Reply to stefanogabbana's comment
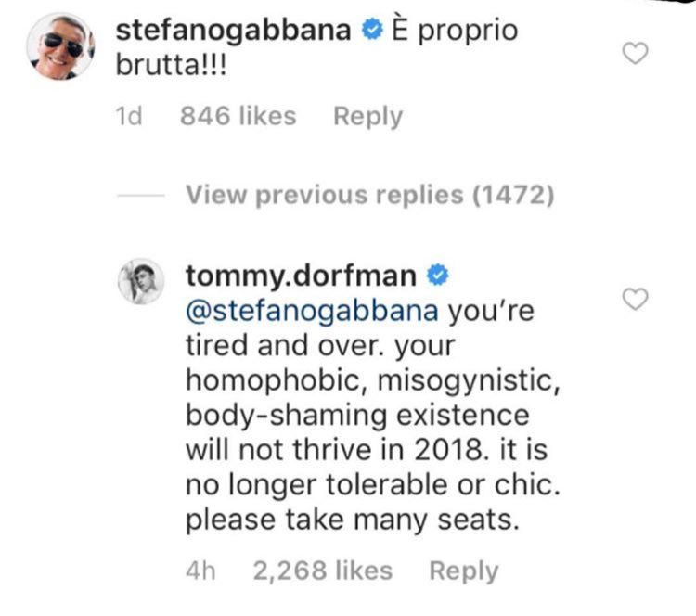This screenshot has height=616, width=696. pyautogui.click(x=367, y=117)
